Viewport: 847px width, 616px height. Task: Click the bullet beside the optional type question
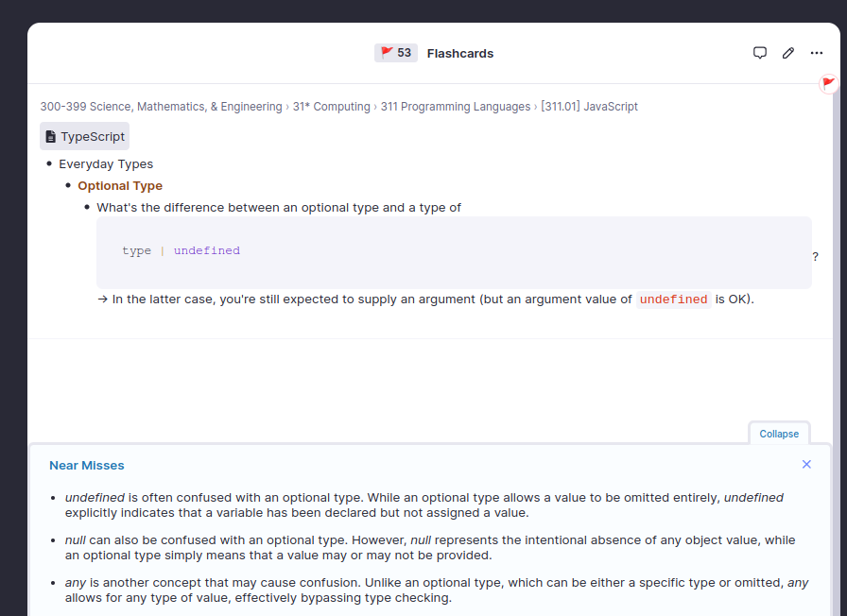87,208
